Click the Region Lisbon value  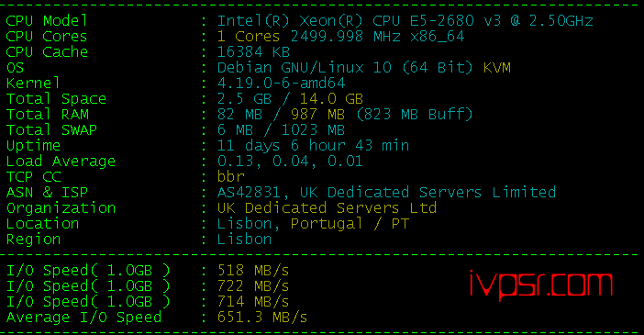pos(244,240)
